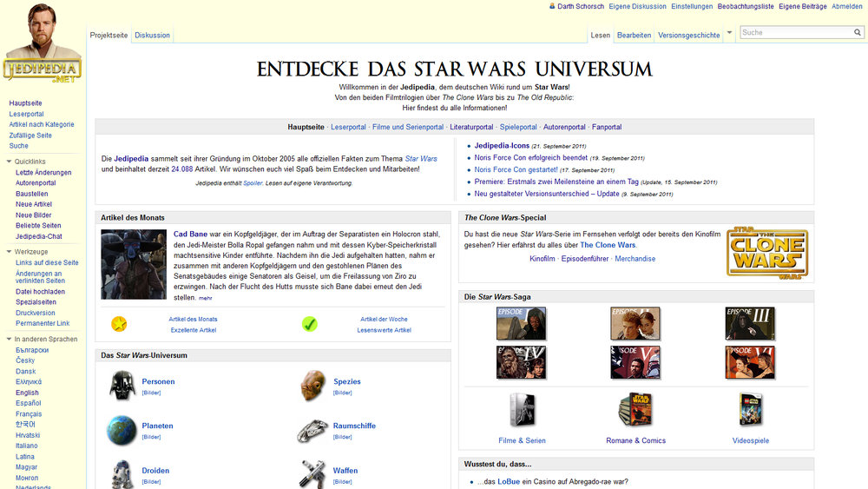The height and width of the screenshot is (489, 868).
Task: Open Lesenswerte Artikel link
Action: click(385, 329)
